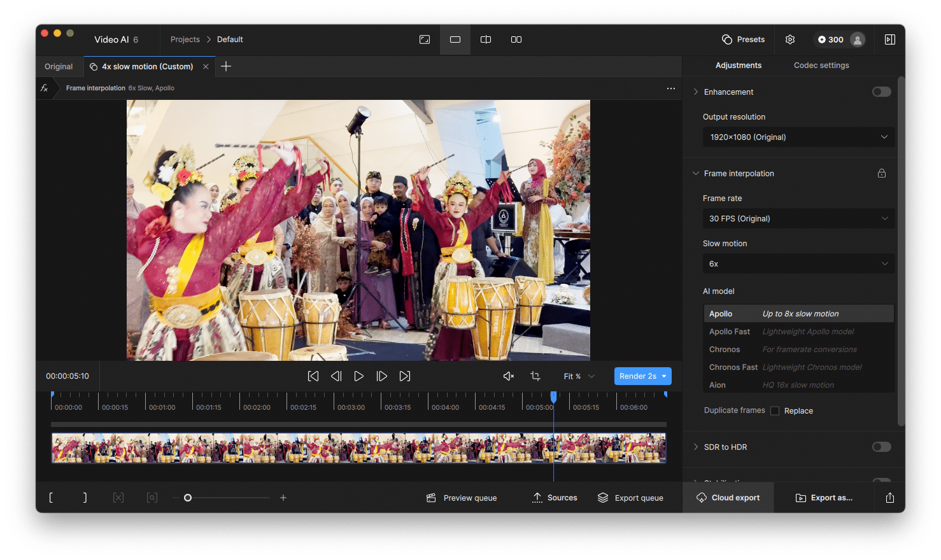Set trim in-point bracket
Viewport: 941px width, 560px height.
pos(51,498)
